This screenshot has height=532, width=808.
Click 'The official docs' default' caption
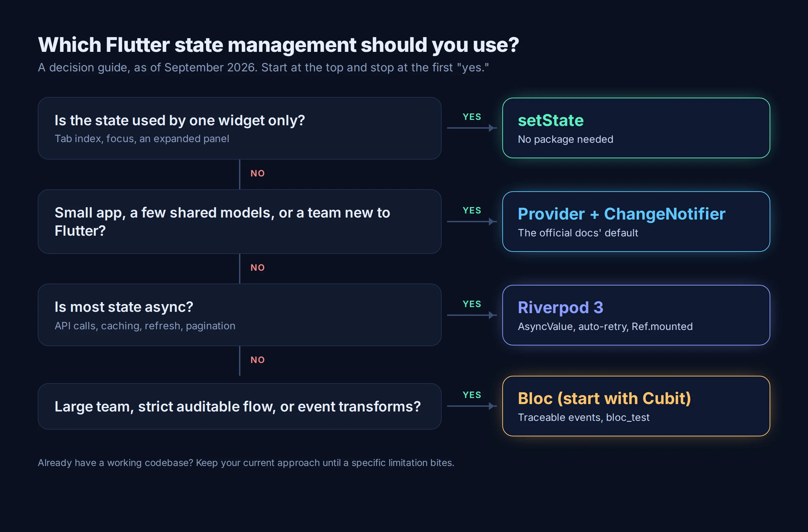[578, 233]
